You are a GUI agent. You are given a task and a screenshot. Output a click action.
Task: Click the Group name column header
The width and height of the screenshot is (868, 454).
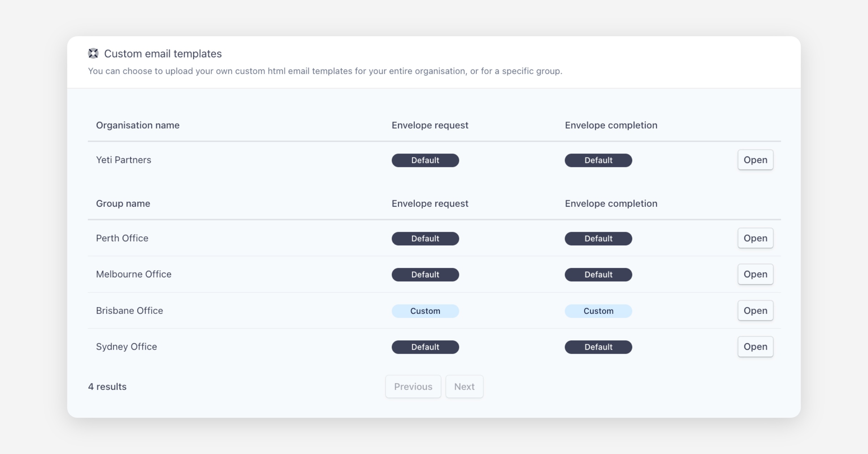(123, 203)
